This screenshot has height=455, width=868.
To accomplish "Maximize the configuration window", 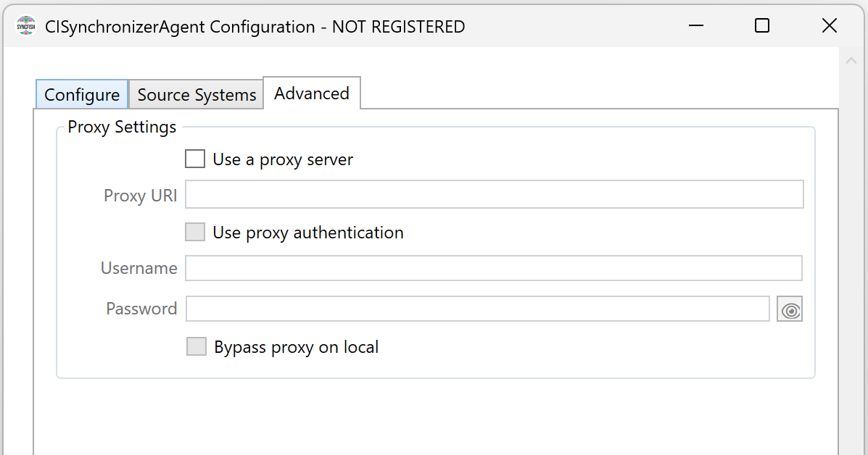I will click(x=762, y=26).
